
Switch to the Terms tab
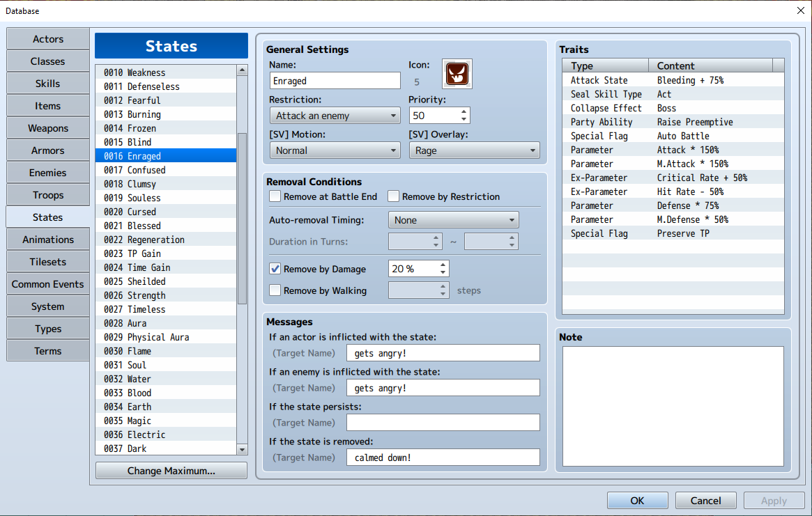[x=47, y=350]
